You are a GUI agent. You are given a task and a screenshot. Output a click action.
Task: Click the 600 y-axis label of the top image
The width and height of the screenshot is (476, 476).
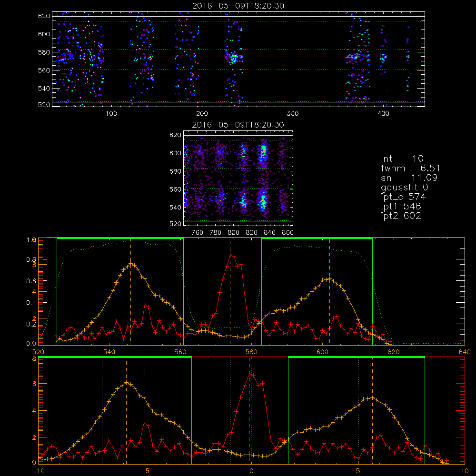[x=44, y=34]
